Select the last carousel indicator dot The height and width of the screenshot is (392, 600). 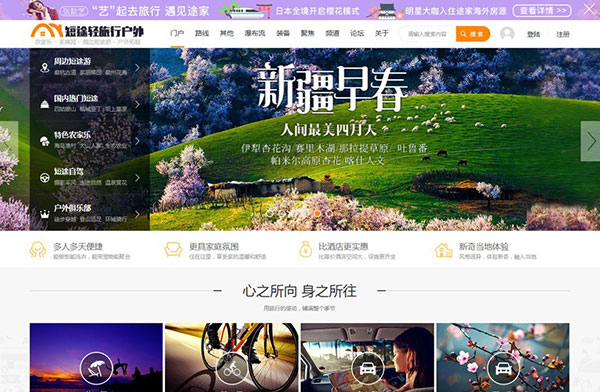[x=329, y=213]
